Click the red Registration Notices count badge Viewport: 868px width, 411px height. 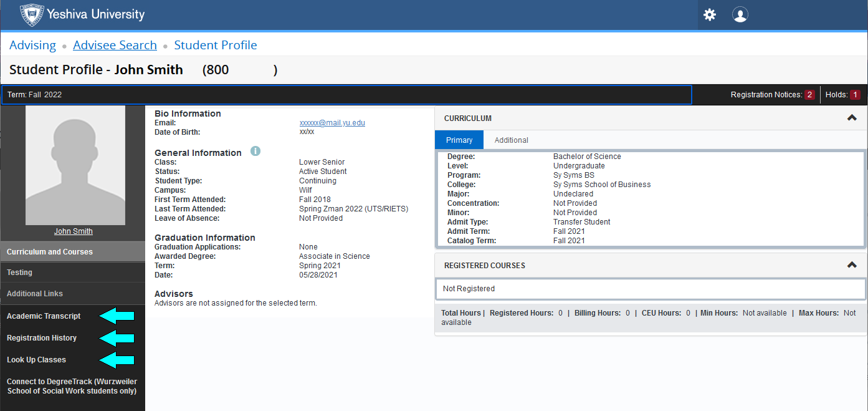809,95
